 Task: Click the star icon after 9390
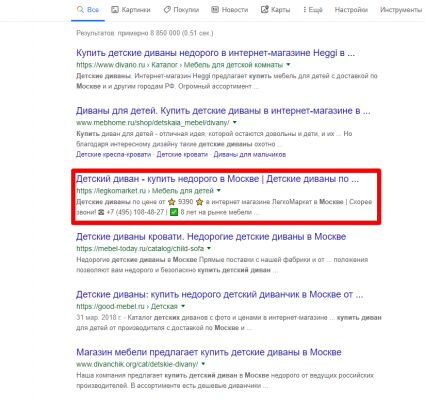(x=199, y=202)
